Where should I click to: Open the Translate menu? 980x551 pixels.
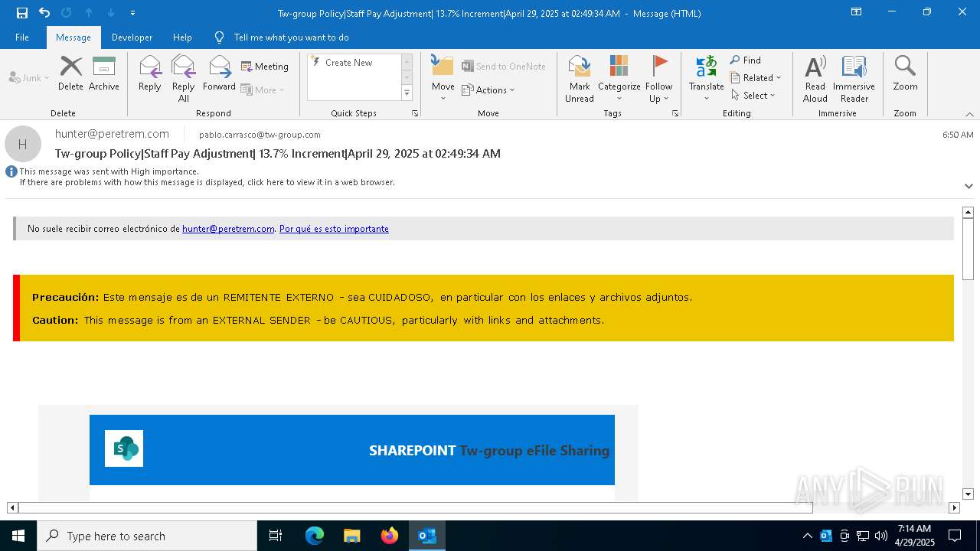(x=706, y=79)
